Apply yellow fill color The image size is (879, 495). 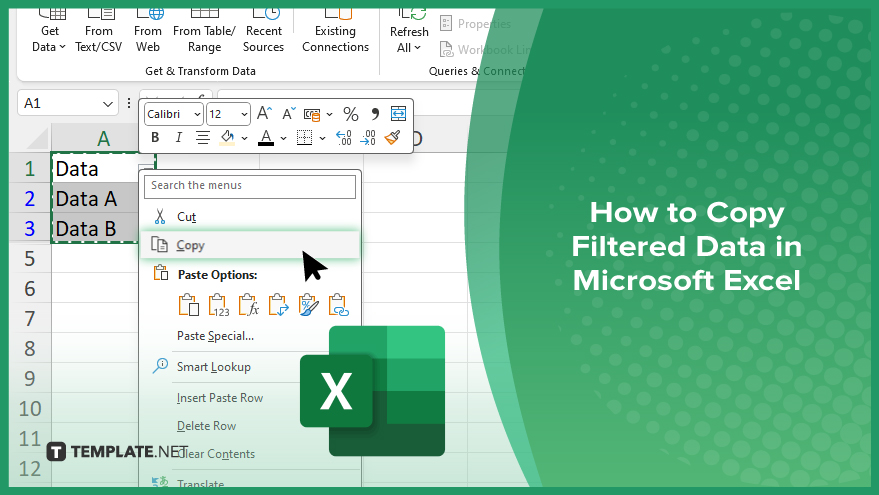click(x=227, y=137)
